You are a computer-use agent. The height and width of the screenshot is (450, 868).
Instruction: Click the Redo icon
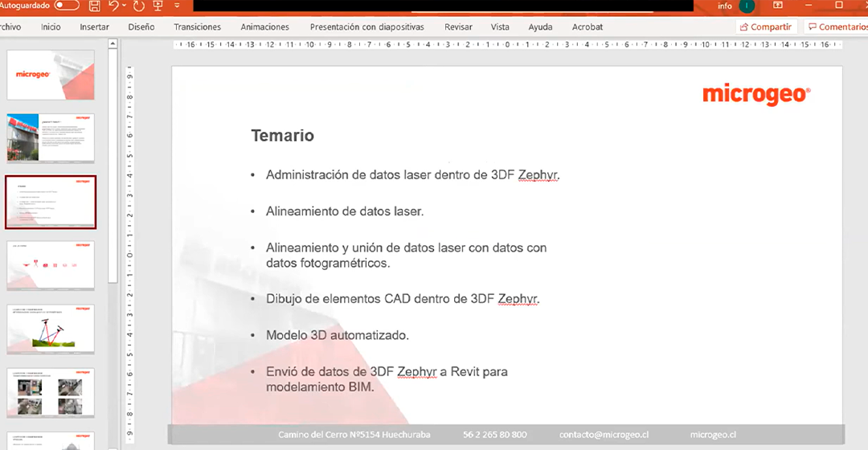pyautogui.click(x=138, y=6)
